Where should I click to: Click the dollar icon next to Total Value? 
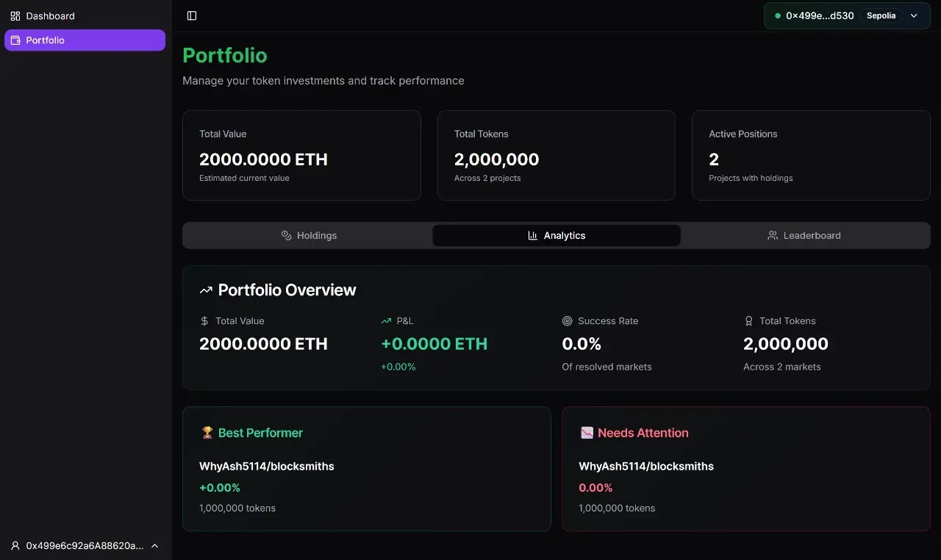[204, 321]
